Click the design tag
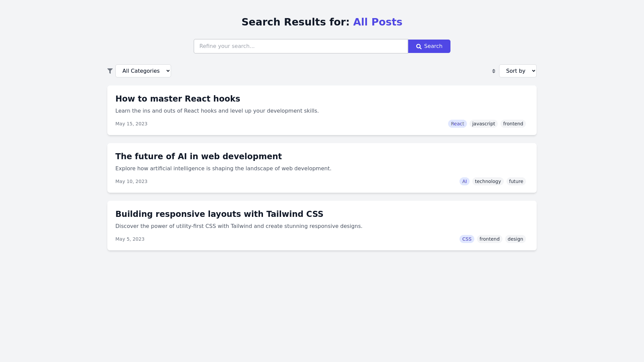Viewport: 644px width, 362px height. coord(515,239)
